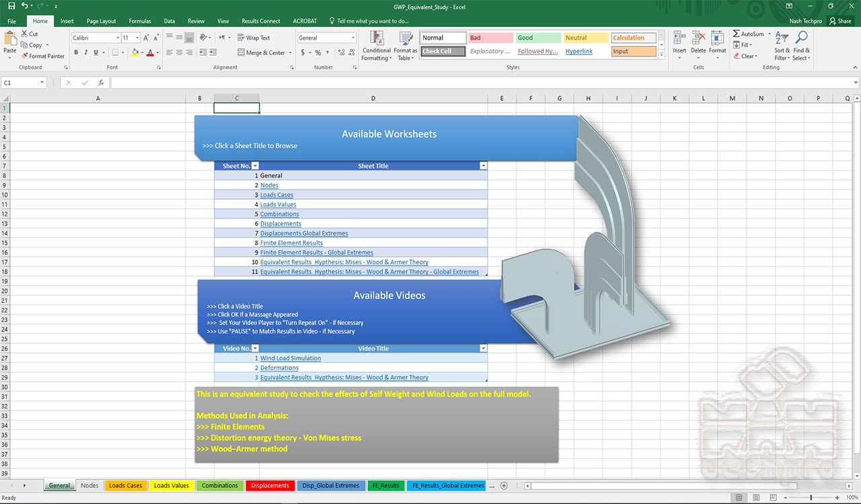
Task: Click the Cut scissors command
Action: coord(30,34)
